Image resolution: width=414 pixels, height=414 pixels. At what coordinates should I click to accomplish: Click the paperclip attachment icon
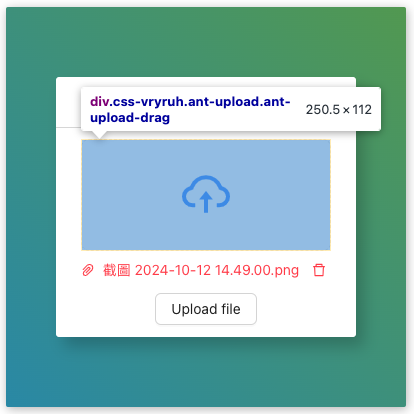[88, 270]
